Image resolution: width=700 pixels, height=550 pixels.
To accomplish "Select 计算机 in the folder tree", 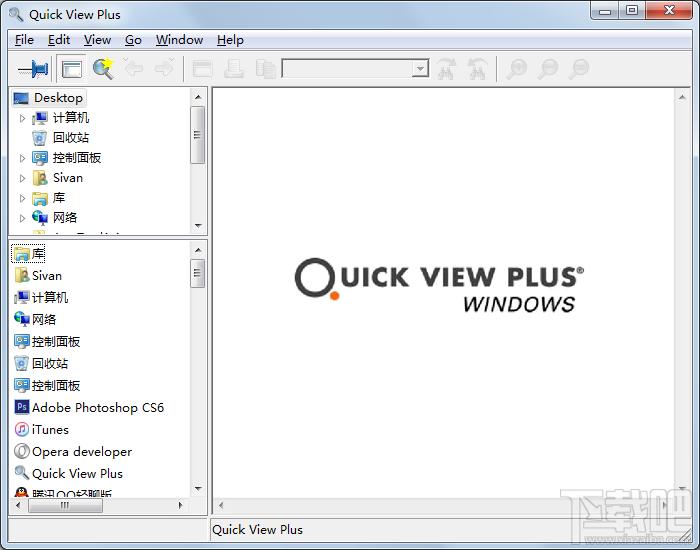I will click(71, 118).
